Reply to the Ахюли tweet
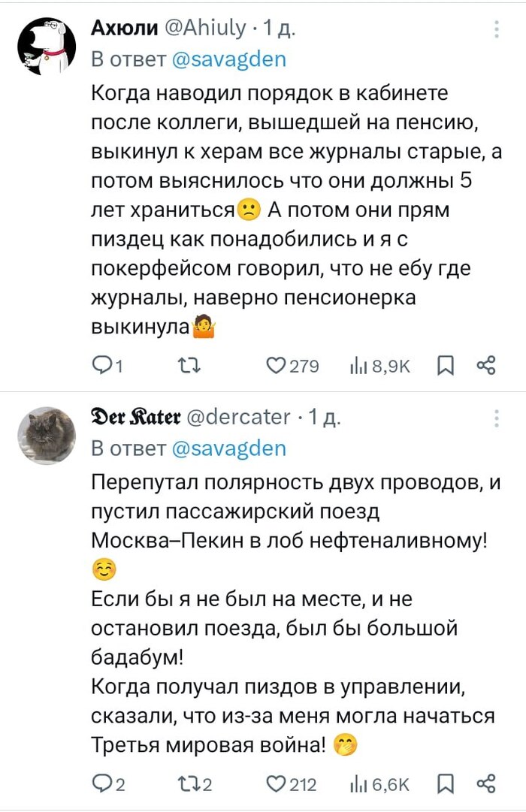This screenshot has width=526, height=812. [x=100, y=366]
